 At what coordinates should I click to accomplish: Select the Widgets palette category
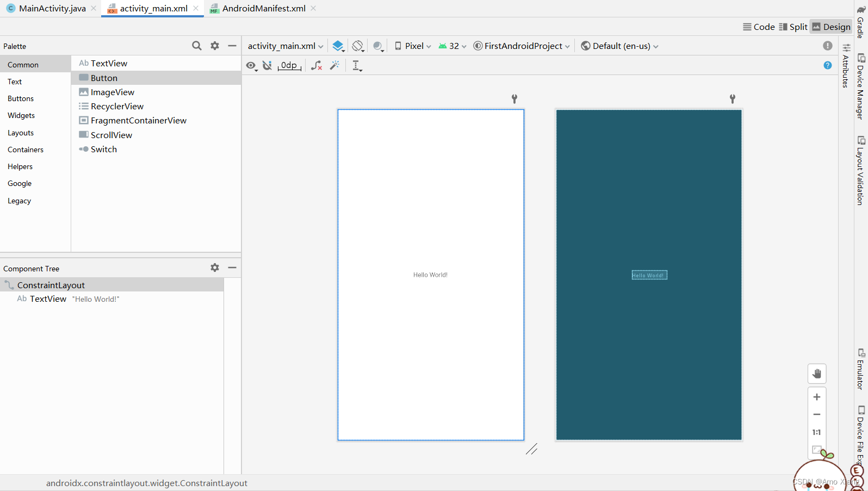(35, 115)
